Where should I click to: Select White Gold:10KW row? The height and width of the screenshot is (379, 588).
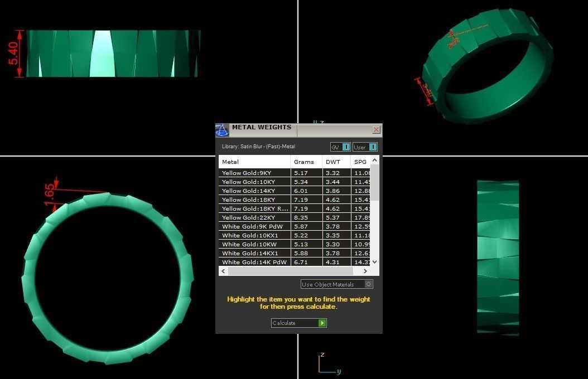[x=295, y=244]
